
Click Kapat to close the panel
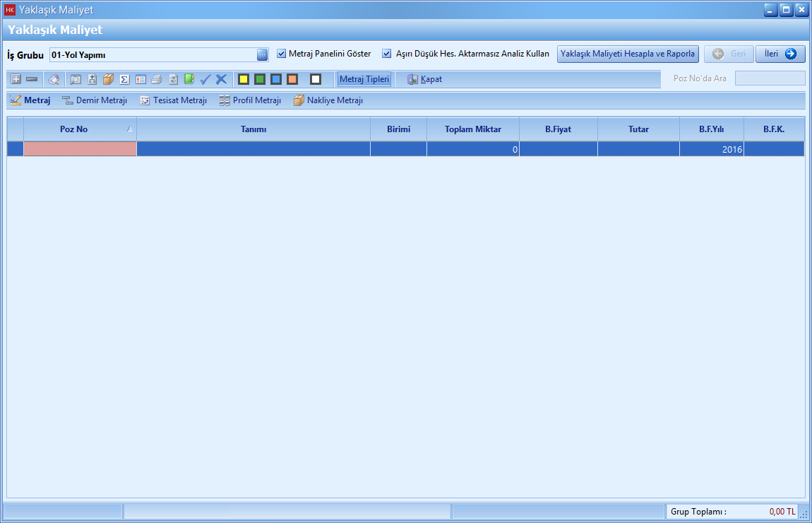(x=425, y=79)
